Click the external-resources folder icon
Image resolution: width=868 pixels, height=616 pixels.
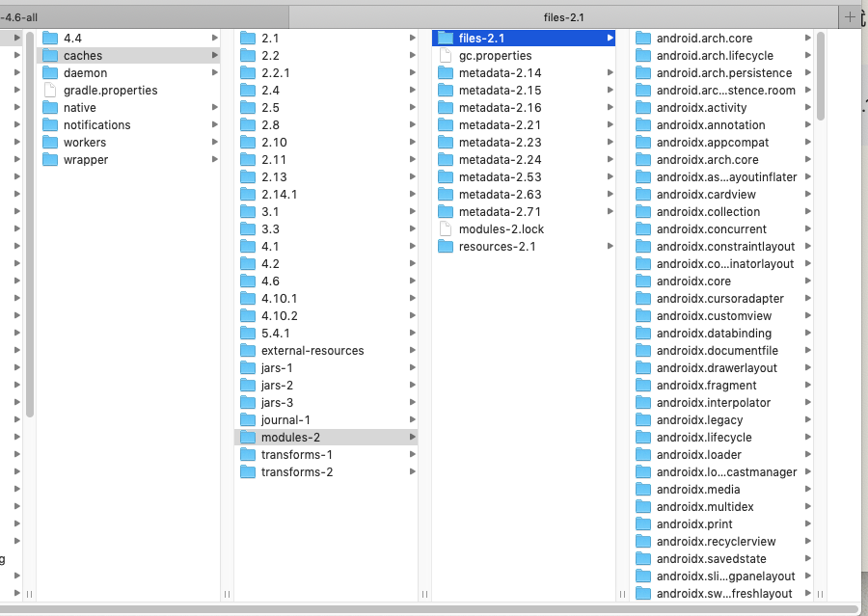click(x=248, y=350)
